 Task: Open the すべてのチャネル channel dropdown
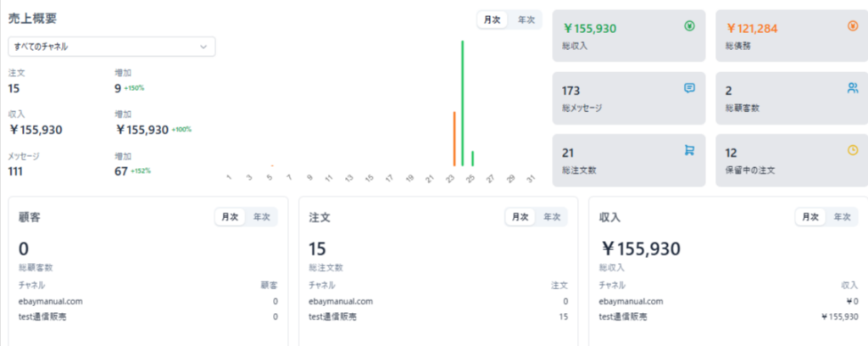click(111, 47)
